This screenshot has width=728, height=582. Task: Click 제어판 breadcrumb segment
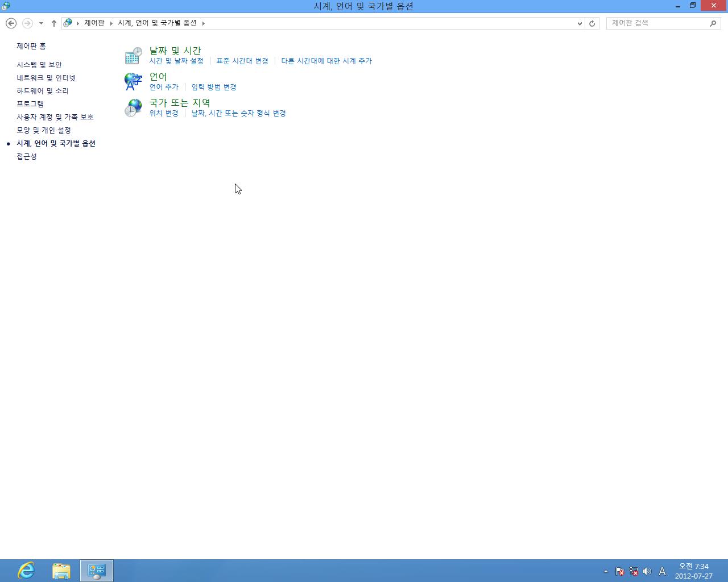(94, 23)
